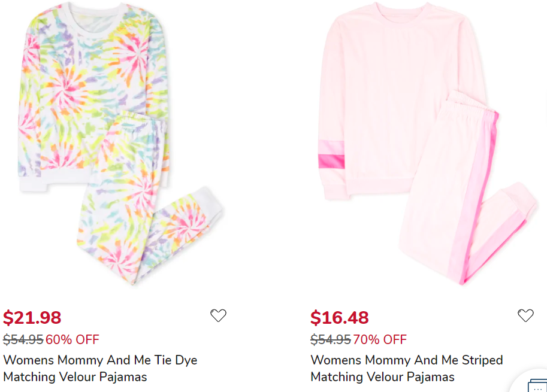The height and width of the screenshot is (392, 547).
Task: Click "Matching Velour Pajamas" under Striped
Action: coord(382,377)
